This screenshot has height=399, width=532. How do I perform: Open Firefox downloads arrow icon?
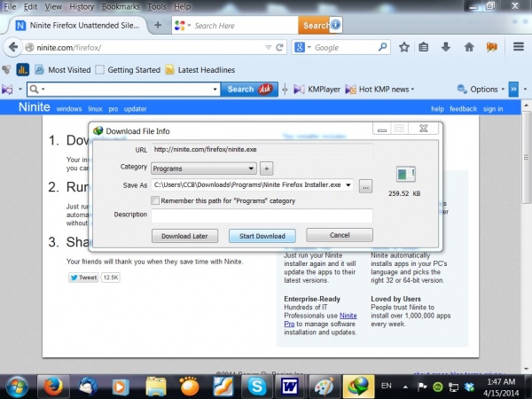pos(446,47)
